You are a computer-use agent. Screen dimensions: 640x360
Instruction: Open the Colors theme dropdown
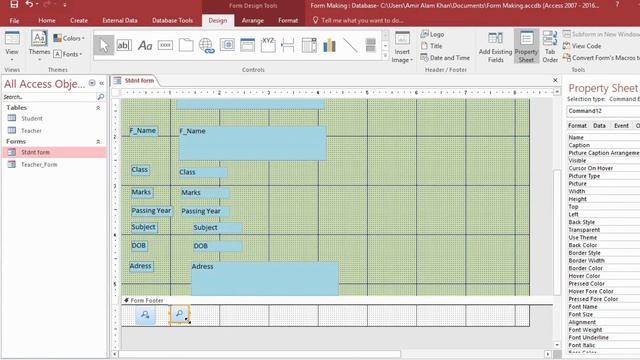pyautogui.click(x=69, y=38)
